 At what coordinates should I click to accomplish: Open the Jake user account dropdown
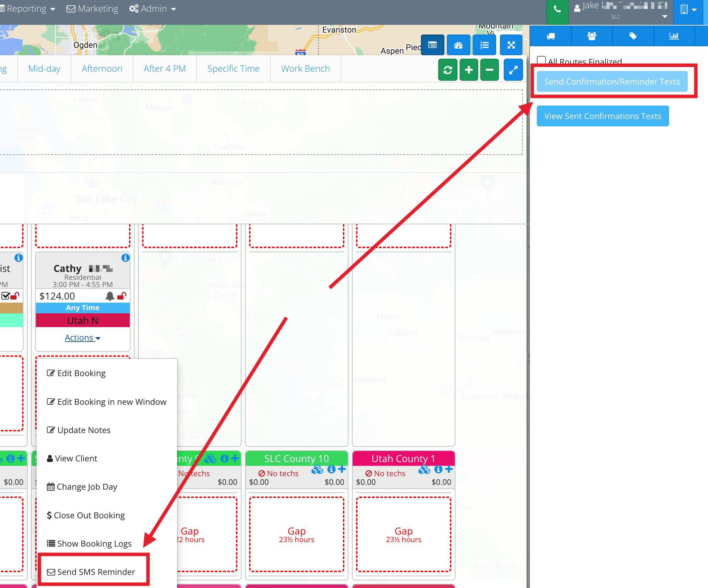point(620,10)
